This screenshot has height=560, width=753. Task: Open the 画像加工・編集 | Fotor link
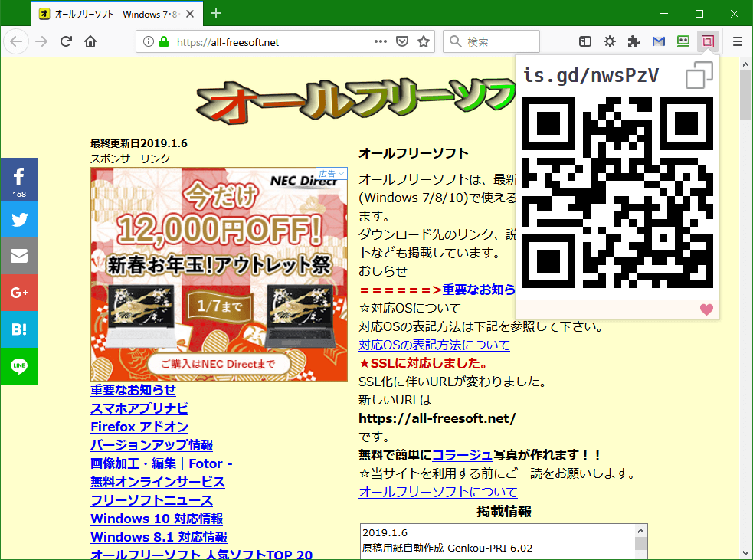pos(162,463)
